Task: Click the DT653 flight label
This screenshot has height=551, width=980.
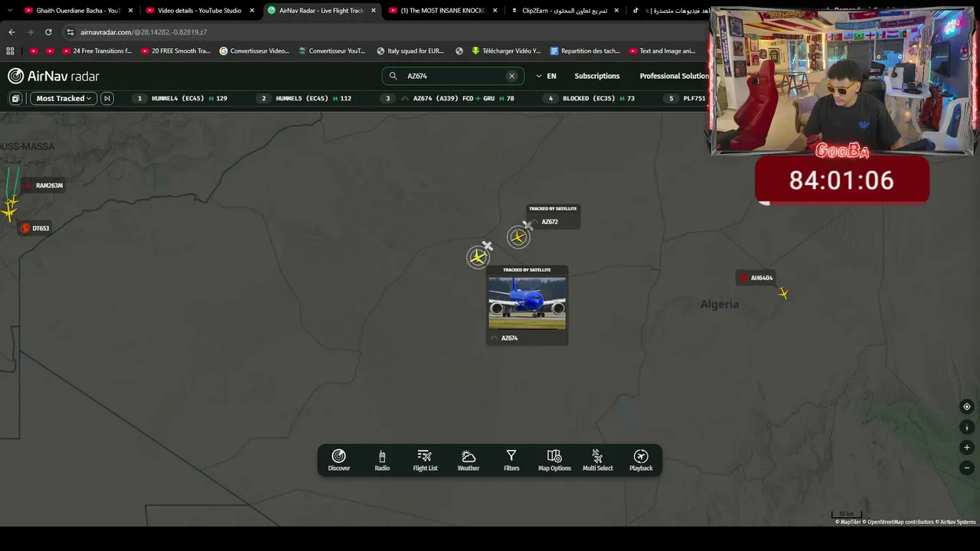Action: coord(35,228)
